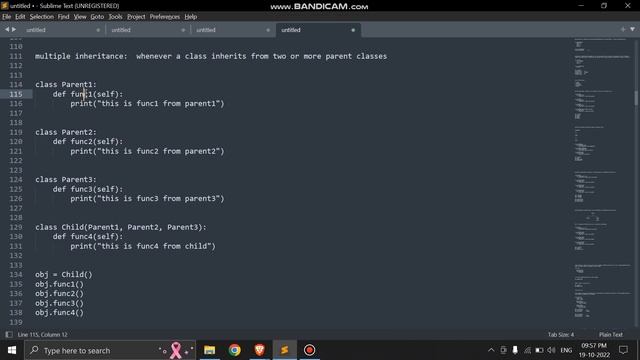The image size is (640, 360).
Task: Click the "class Child(Parent1, Parent2, Parent3):" line
Action: pos(121,227)
